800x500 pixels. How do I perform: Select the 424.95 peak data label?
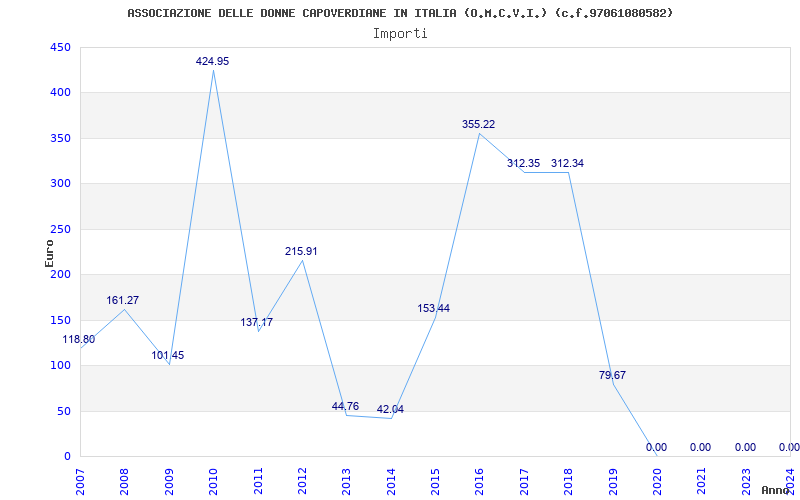click(212, 61)
